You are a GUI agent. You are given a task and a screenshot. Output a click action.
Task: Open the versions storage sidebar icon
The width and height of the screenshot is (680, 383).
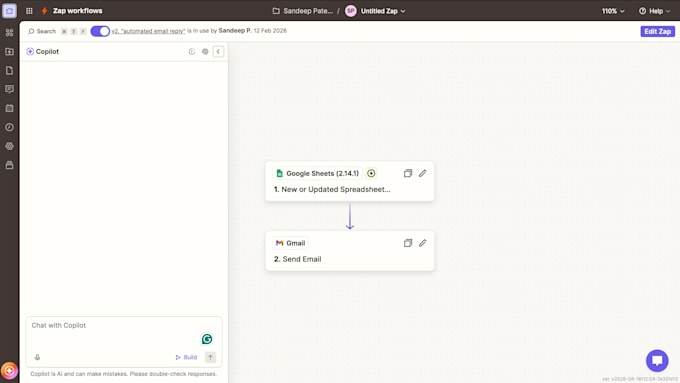coord(10,165)
